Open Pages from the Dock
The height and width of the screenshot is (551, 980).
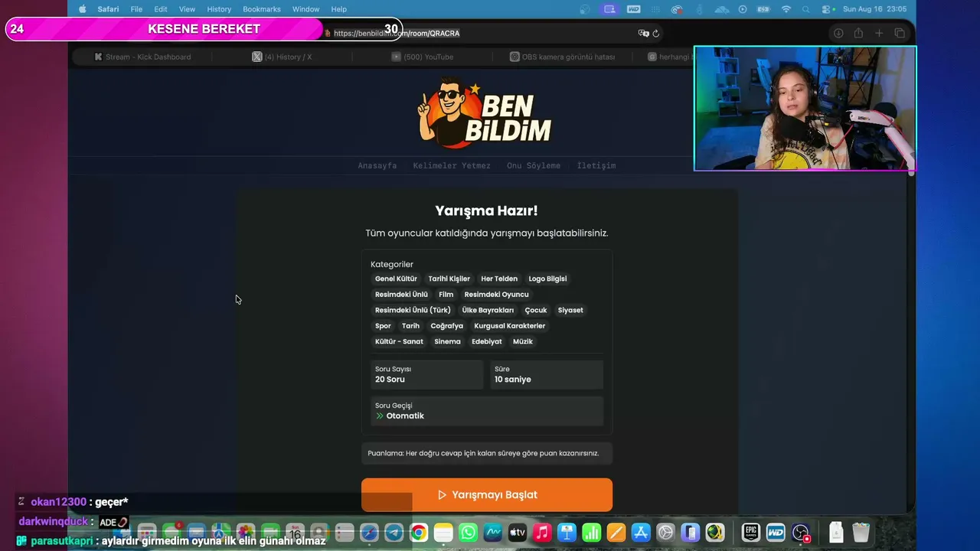coord(616,533)
